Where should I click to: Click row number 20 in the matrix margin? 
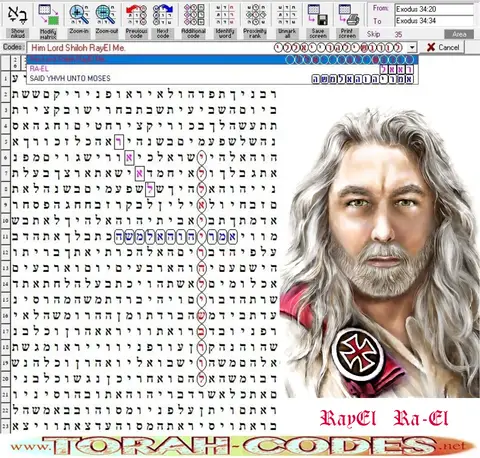pyautogui.click(x=6, y=379)
